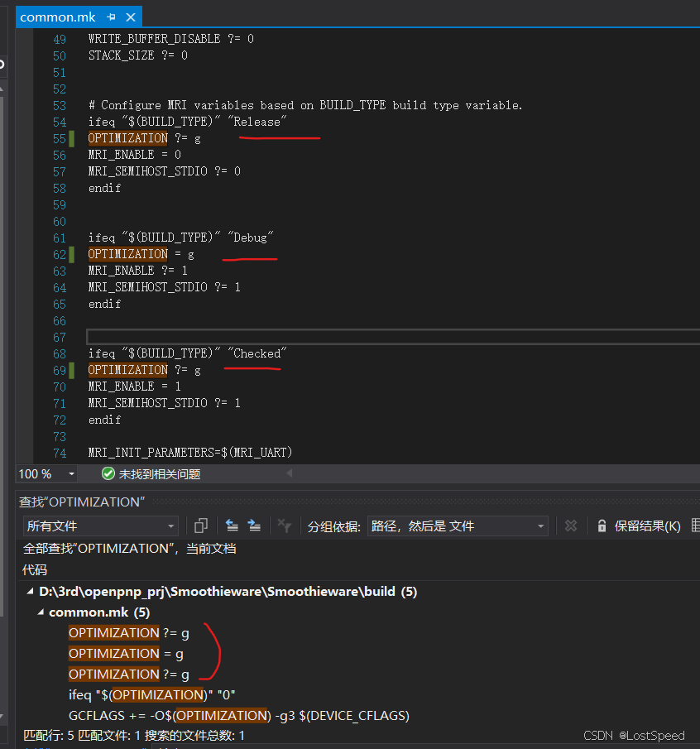Click the 查找"OPTIMIZATION" panel title

[82, 502]
